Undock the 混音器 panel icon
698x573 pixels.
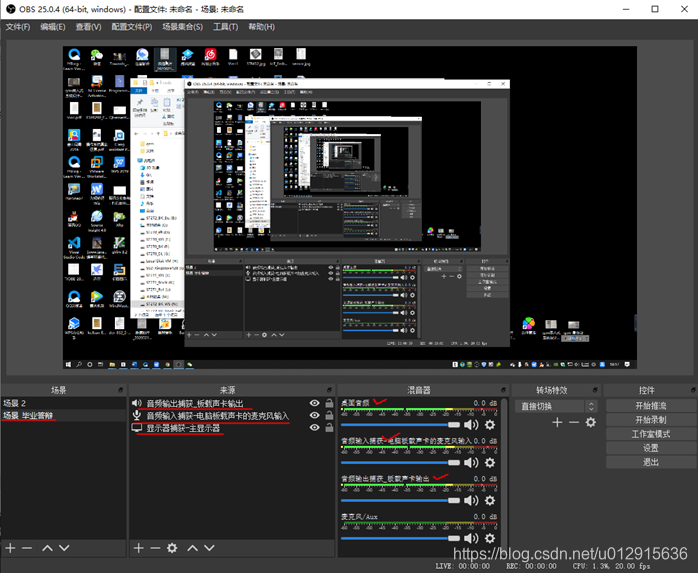503,390
